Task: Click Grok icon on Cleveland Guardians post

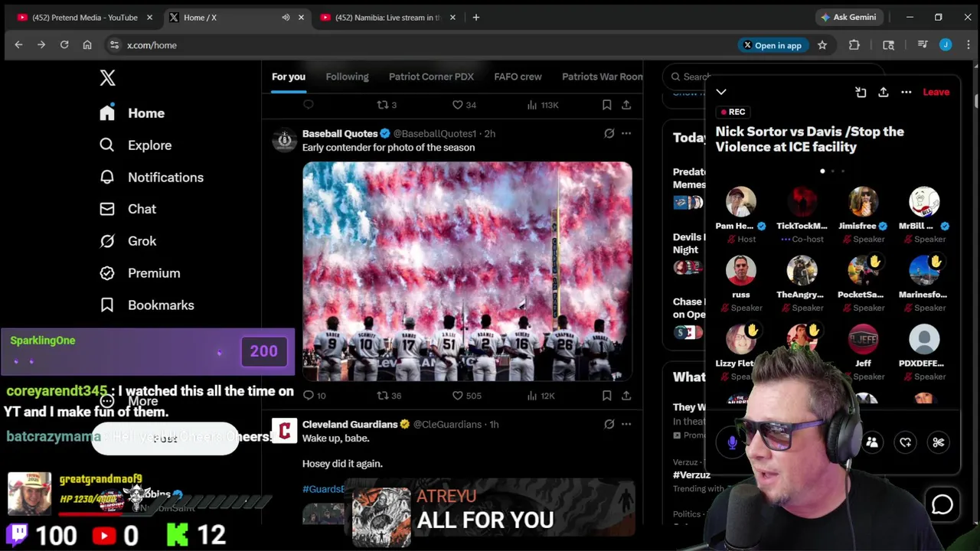Action: (x=609, y=424)
